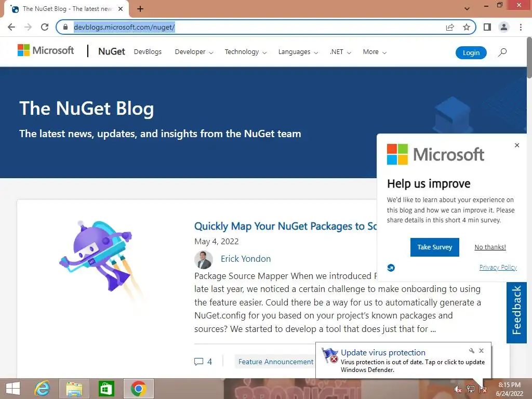Click the network tray icon
This screenshot has width=532, height=399.
[470, 389]
